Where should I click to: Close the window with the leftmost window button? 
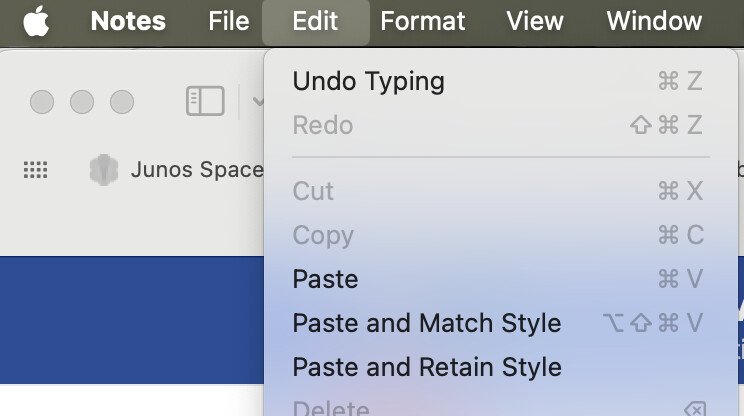coord(42,102)
